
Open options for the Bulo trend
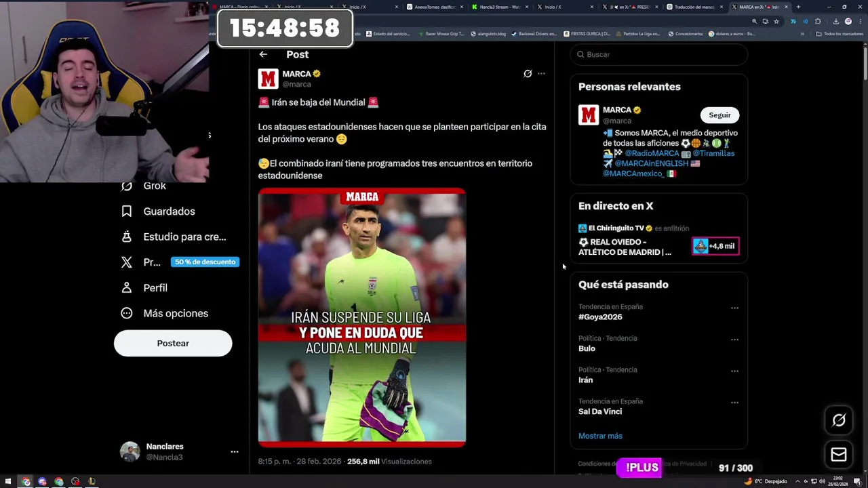[734, 340]
